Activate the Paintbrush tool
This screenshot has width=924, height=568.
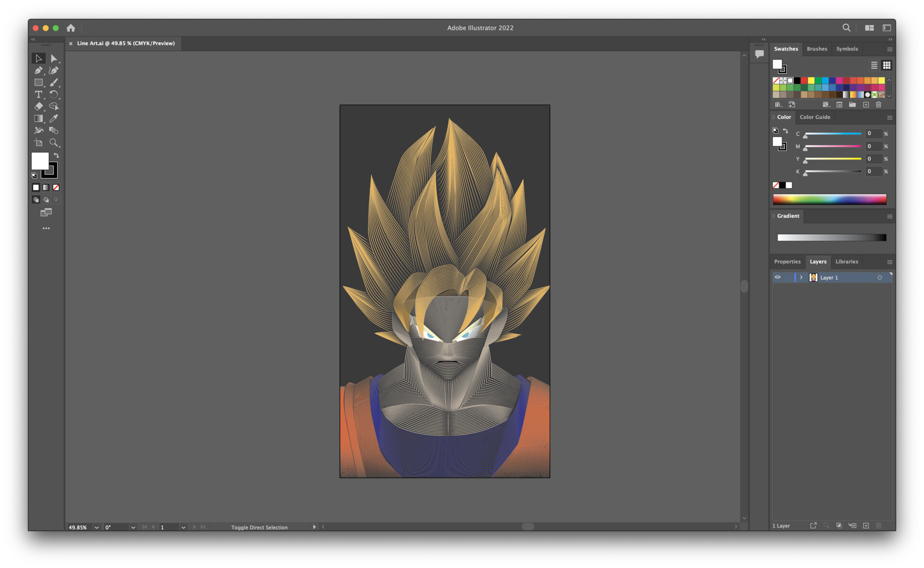point(54,82)
